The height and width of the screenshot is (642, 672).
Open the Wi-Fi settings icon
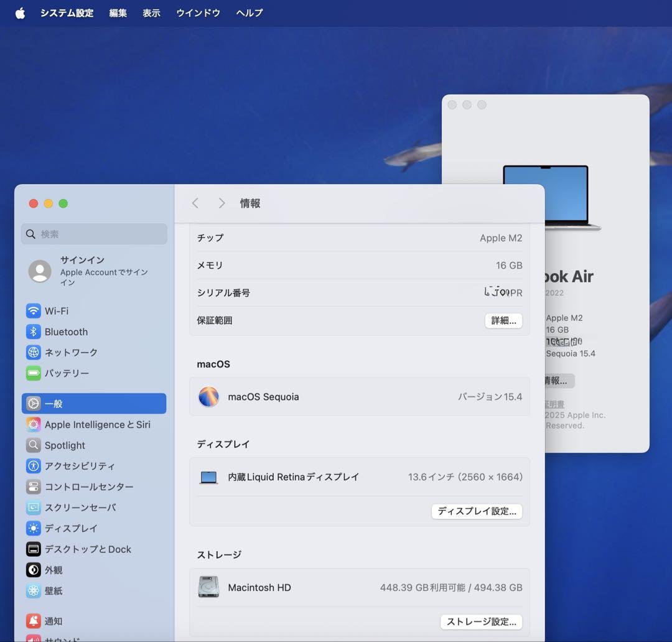coord(34,310)
